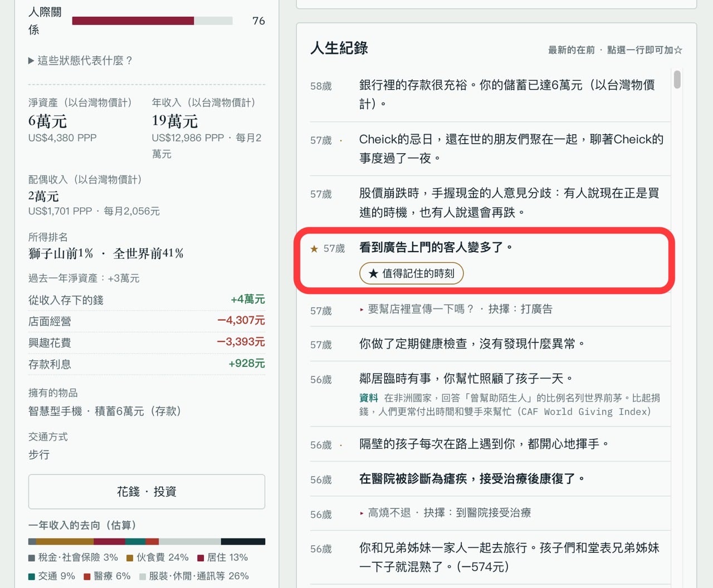Click the 智慧型手機 · 積蓄6萬元（存款） possessions line
The width and height of the screenshot is (713, 588).
(105, 411)
